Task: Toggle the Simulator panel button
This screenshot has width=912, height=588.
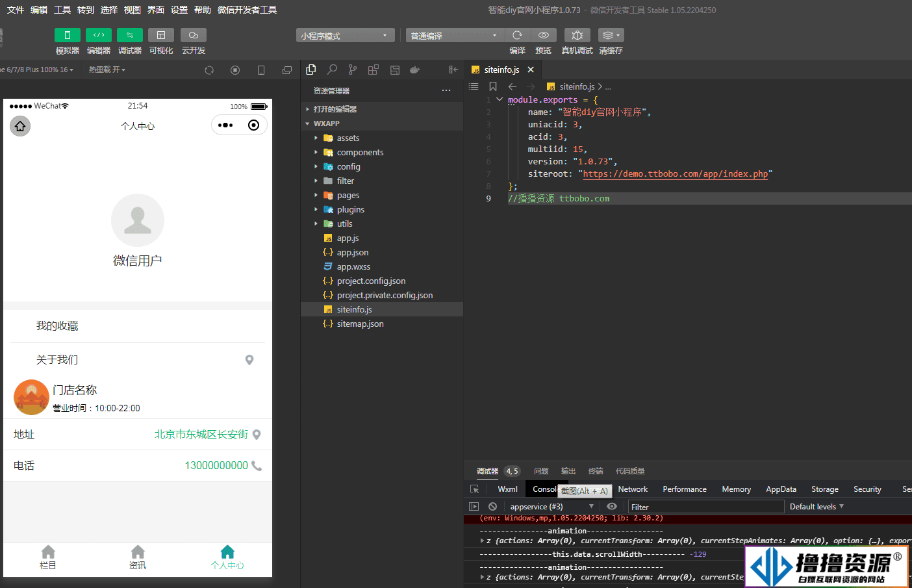Action: coord(68,35)
